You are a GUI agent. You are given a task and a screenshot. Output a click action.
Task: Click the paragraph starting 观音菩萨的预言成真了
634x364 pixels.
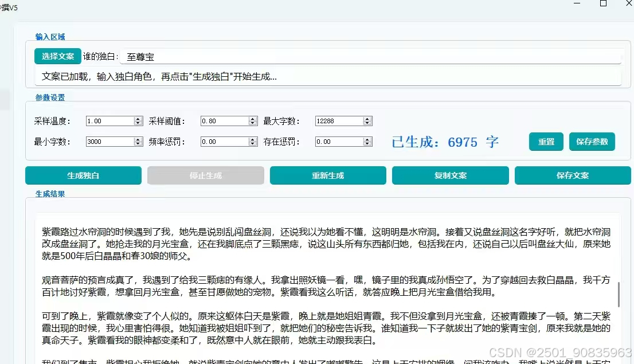[326, 286]
